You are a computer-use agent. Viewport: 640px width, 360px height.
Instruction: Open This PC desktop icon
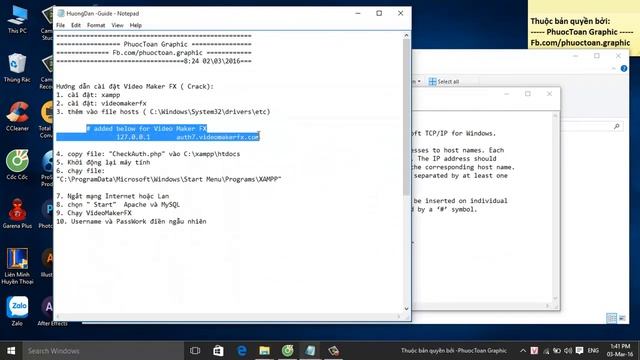(x=17, y=19)
